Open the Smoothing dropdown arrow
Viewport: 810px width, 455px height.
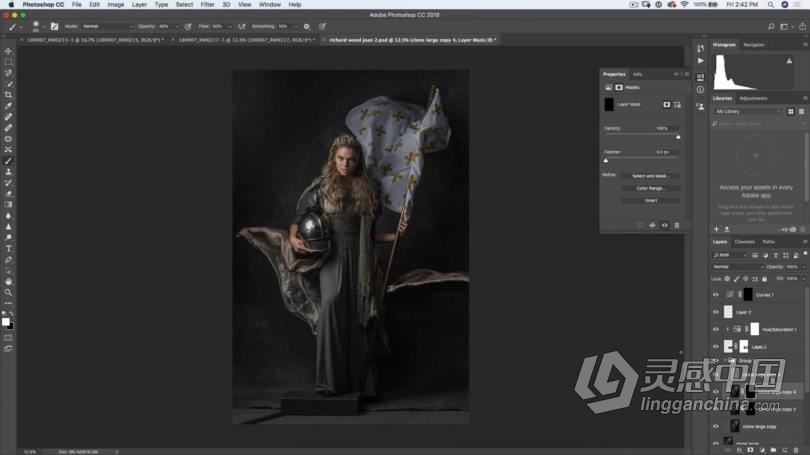tap(295, 26)
